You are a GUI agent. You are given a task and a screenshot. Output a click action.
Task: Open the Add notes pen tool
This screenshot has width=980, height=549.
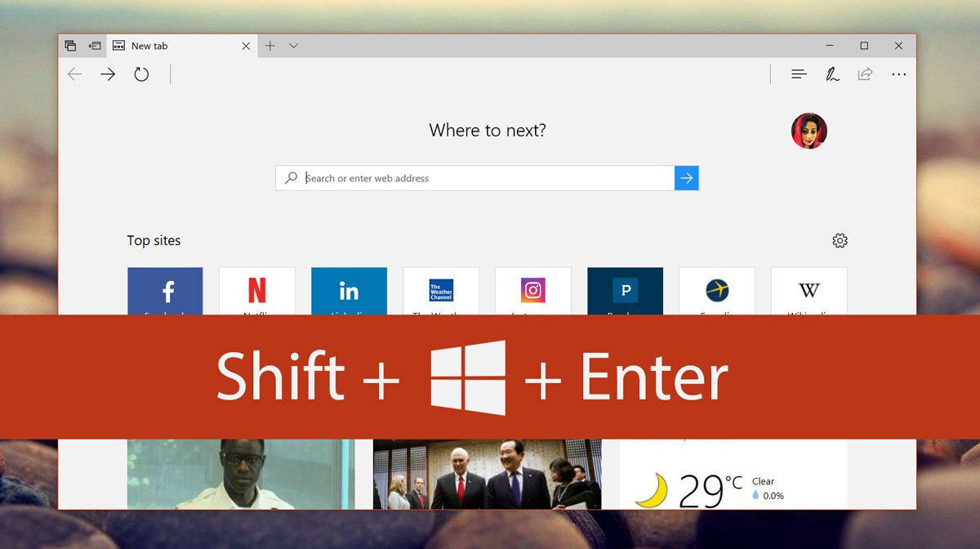831,74
